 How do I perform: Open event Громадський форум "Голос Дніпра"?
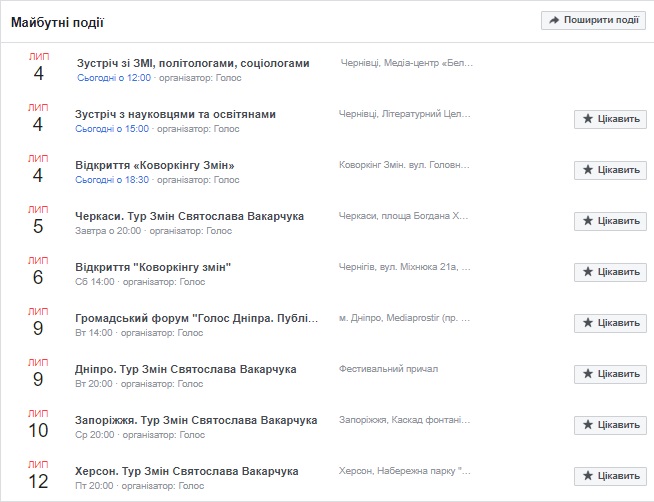(x=196, y=318)
